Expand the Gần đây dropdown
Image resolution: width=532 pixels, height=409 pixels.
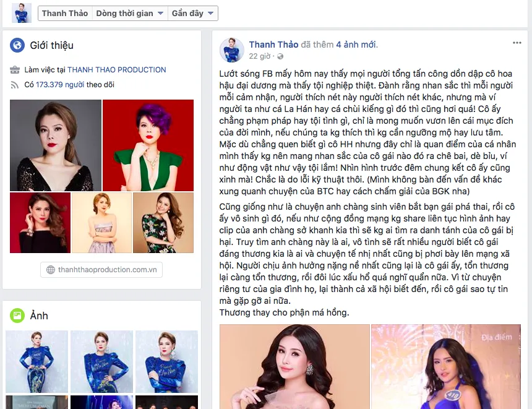click(193, 13)
